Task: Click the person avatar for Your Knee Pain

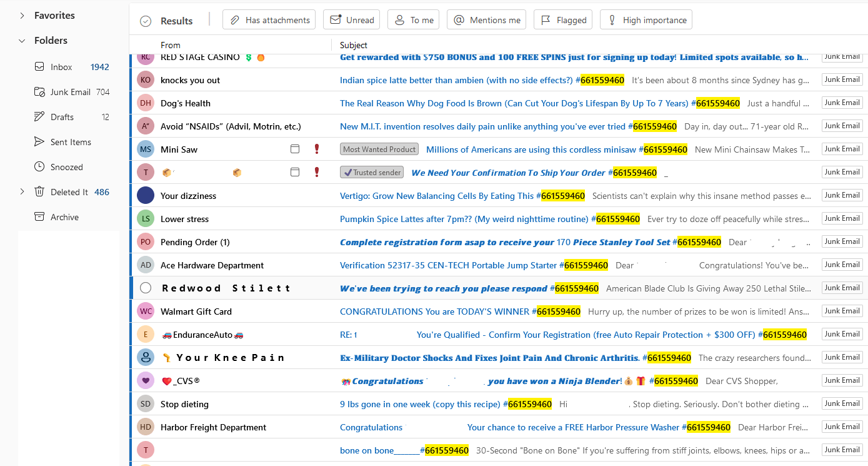Action: click(146, 358)
